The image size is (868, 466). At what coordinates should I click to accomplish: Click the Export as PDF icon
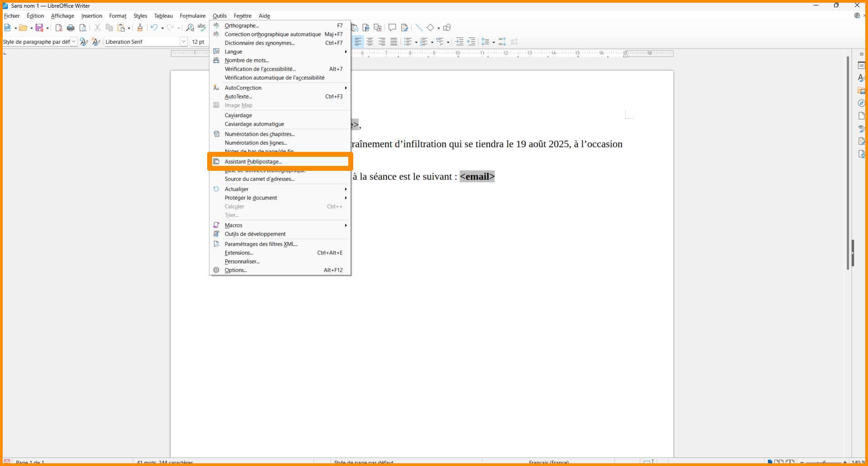pyautogui.click(x=58, y=28)
